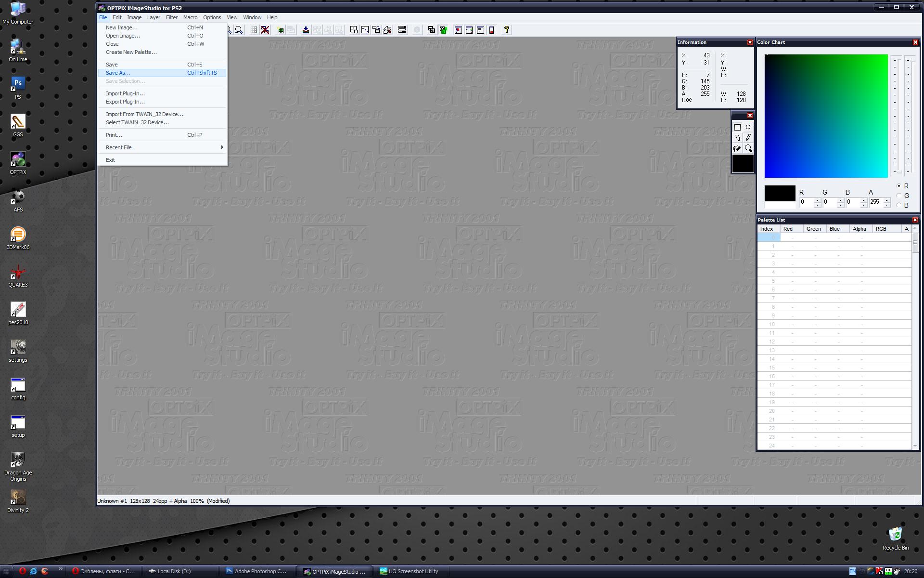Select the paint bucket fill tool
This screenshot has height=578, width=924.
click(x=737, y=148)
